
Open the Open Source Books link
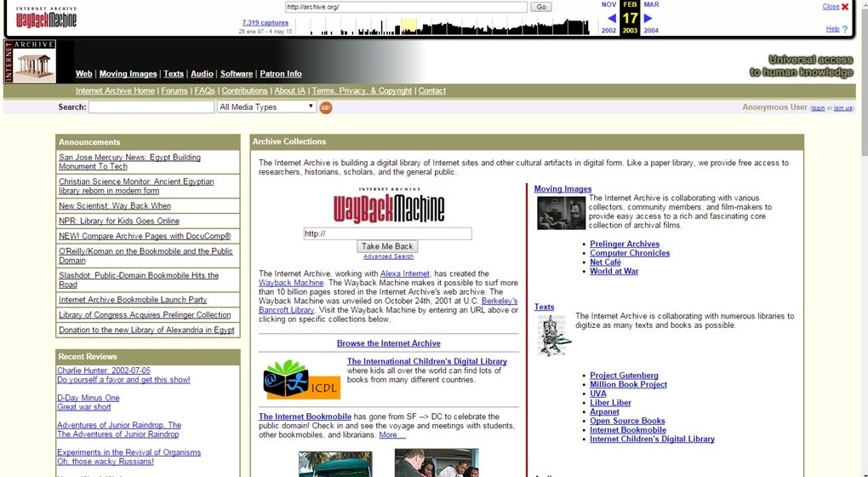627,421
